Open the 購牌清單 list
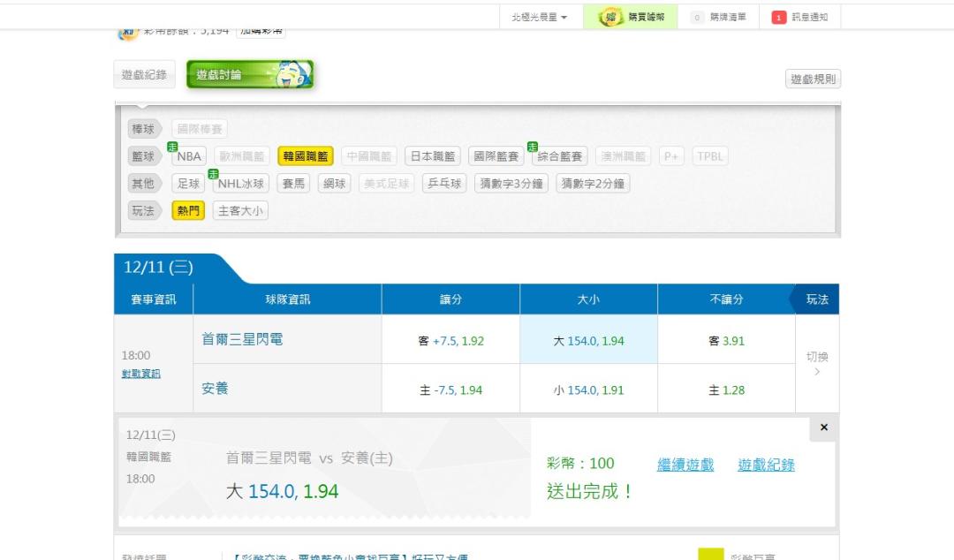Image resolution: width=954 pixels, height=560 pixels. (718, 17)
